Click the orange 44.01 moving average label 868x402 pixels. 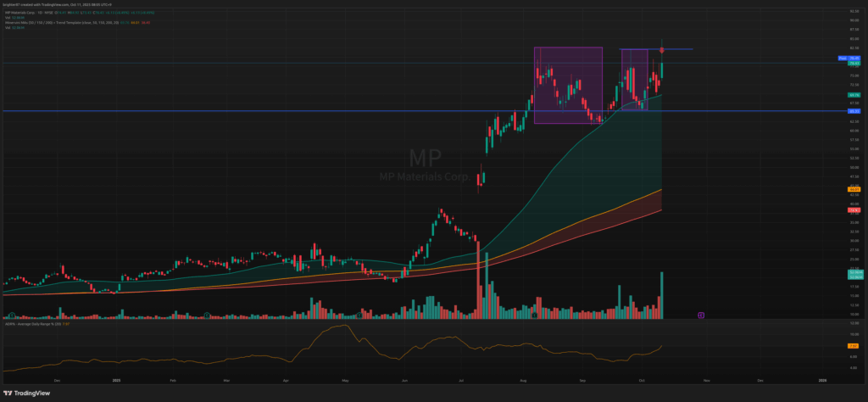pos(854,188)
